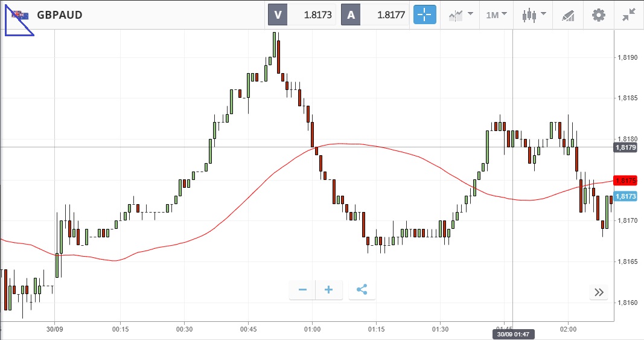Toggle the crosshair cursor tool
Screen dimensions: 644x340
click(x=425, y=14)
